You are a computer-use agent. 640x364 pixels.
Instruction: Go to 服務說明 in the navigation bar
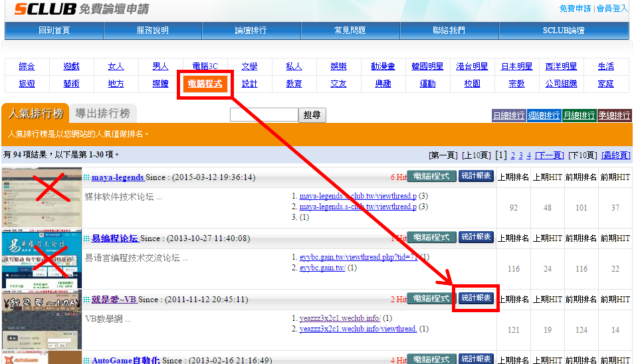153,31
